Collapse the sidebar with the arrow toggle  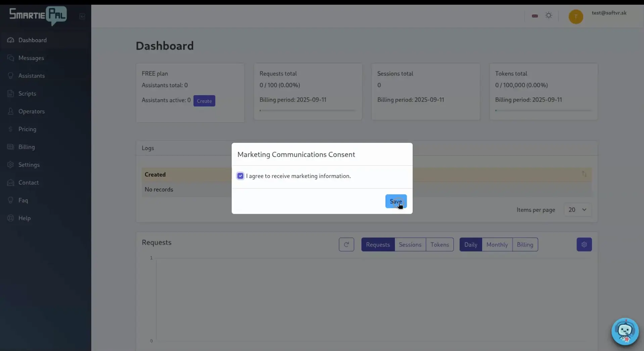(82, 16)
